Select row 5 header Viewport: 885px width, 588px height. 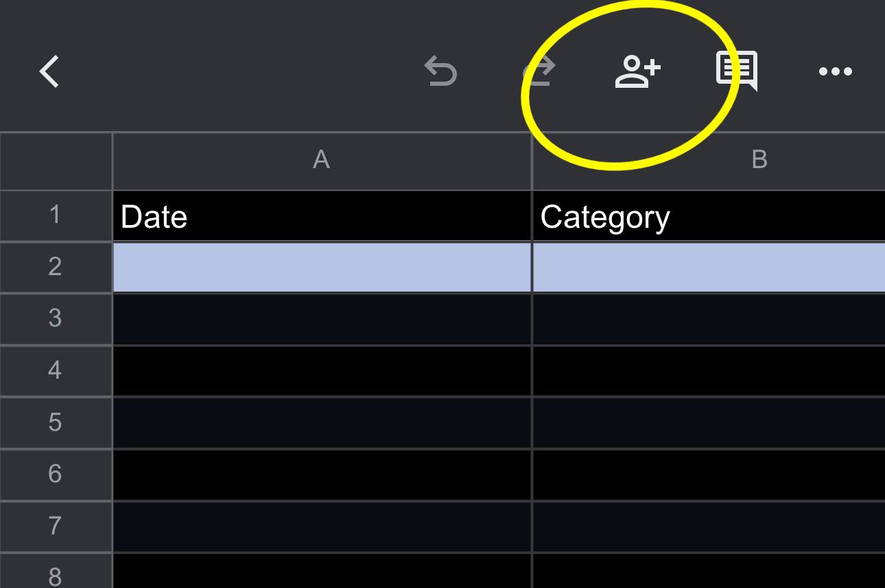55,423
